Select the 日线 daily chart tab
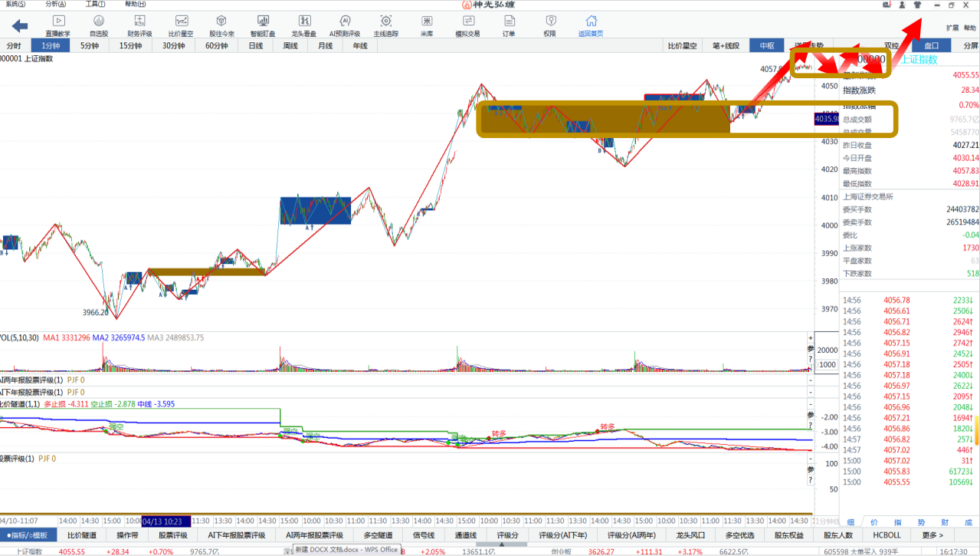The width and height of the screenshot is (980, 556). [x=255, y=46]
